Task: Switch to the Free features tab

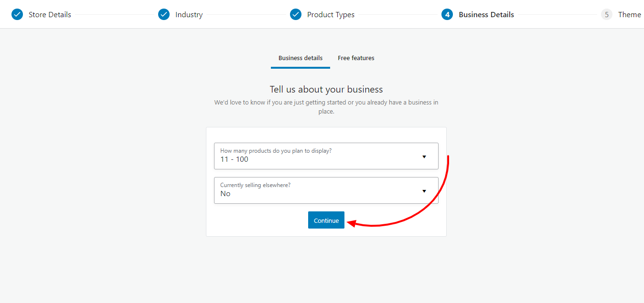Action: click(x=356, y=58)
